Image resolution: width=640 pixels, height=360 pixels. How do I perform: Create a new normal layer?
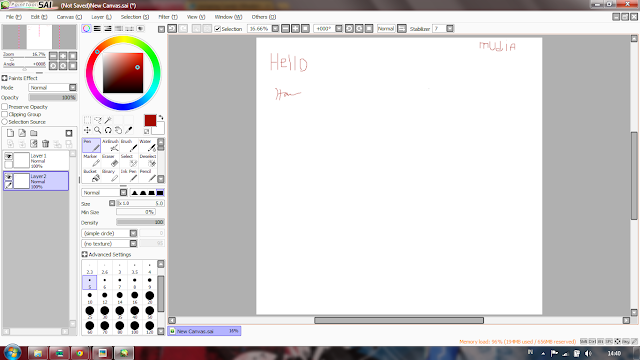pyautogui.click(x=10, y=133)
